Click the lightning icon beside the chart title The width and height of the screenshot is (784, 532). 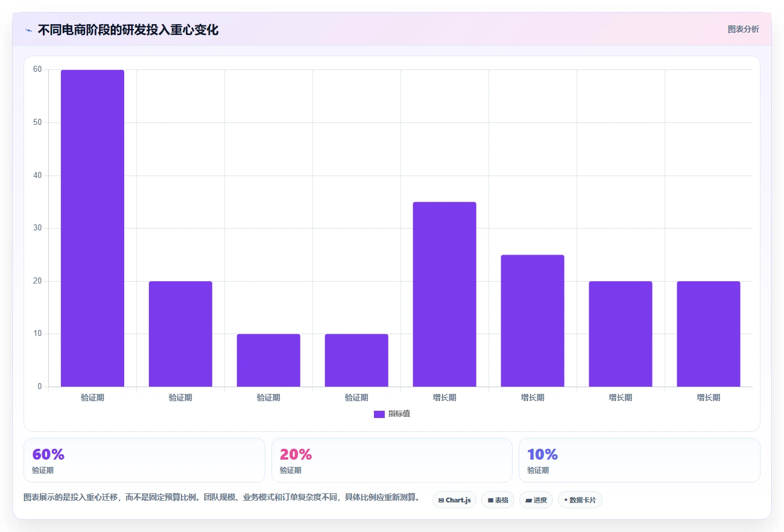click(28, 30)
